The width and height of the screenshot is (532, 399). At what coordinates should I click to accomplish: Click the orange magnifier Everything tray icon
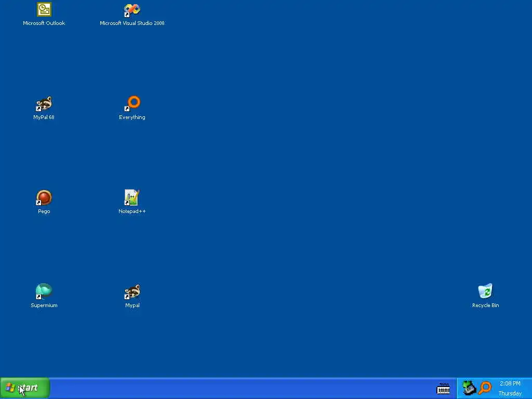point(485,388)
